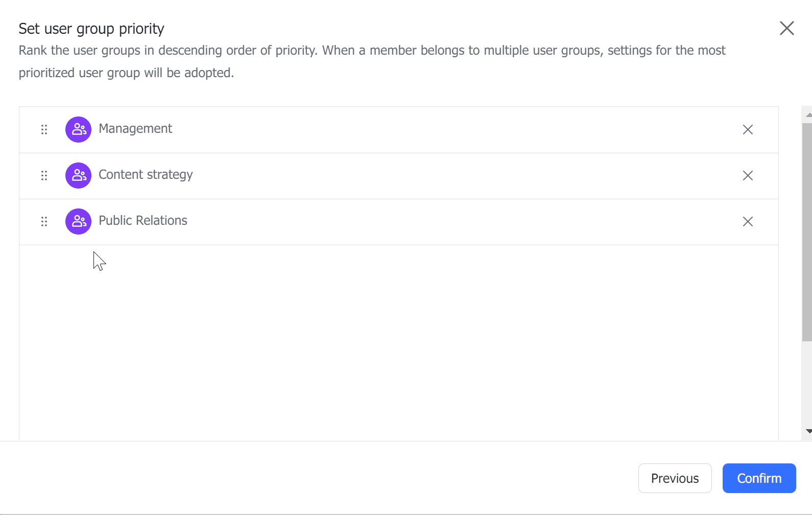812x515 pixels.
Task: Remove Management from the priority list
Action: [x=748, y=129]
